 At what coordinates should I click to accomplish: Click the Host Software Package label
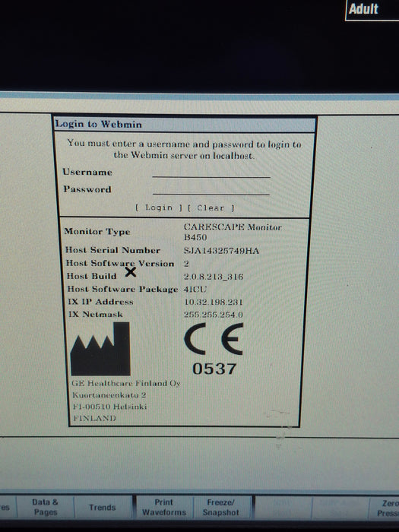[x=122, y=289]
